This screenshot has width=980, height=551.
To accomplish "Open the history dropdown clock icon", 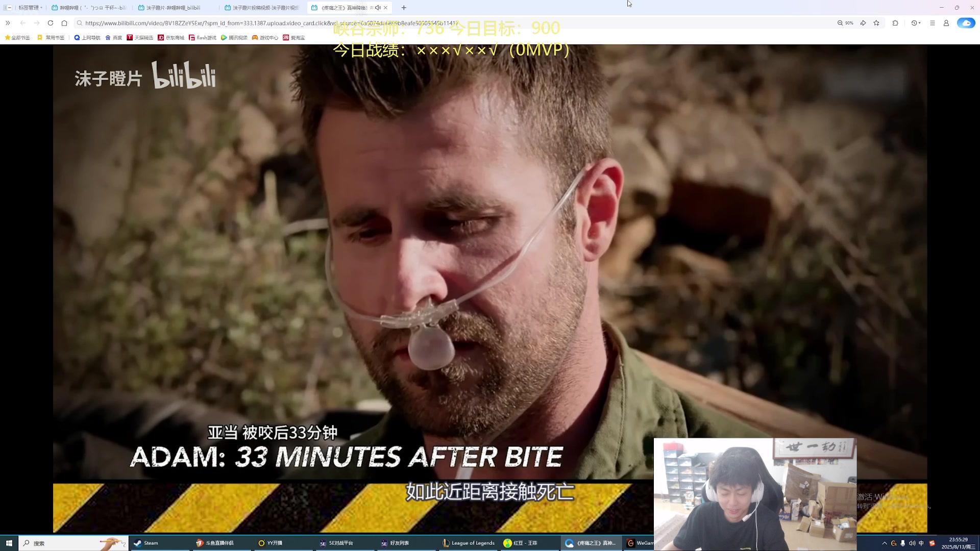I will (x=916, y=23).
